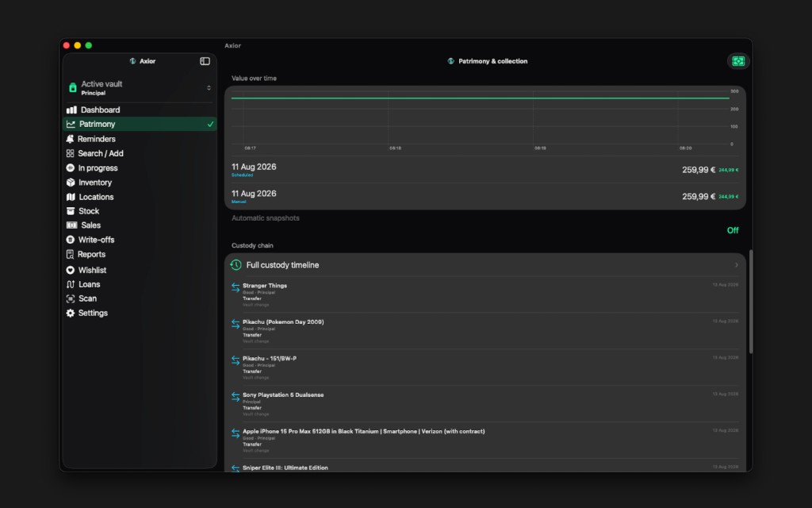Select Pikachu - 151/BW-P entry

click(x=485, y=367)
